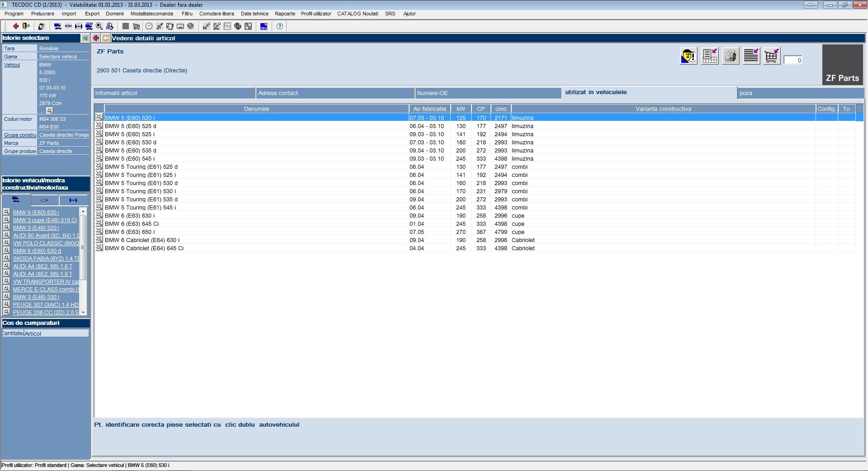This screenshot has height=471, width=868.
Task: Collapse Istorie selectare panel with green arrow
Action: click(x=85, y=38)
